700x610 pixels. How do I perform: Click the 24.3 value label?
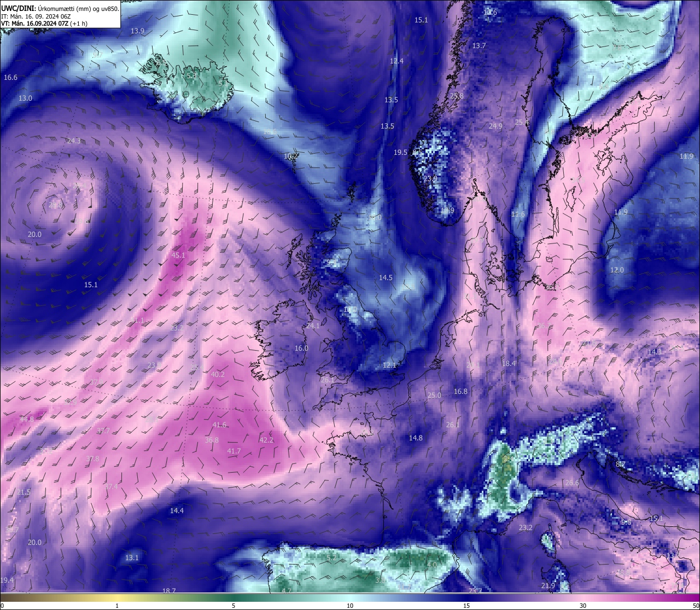click(x=73, y=141)
